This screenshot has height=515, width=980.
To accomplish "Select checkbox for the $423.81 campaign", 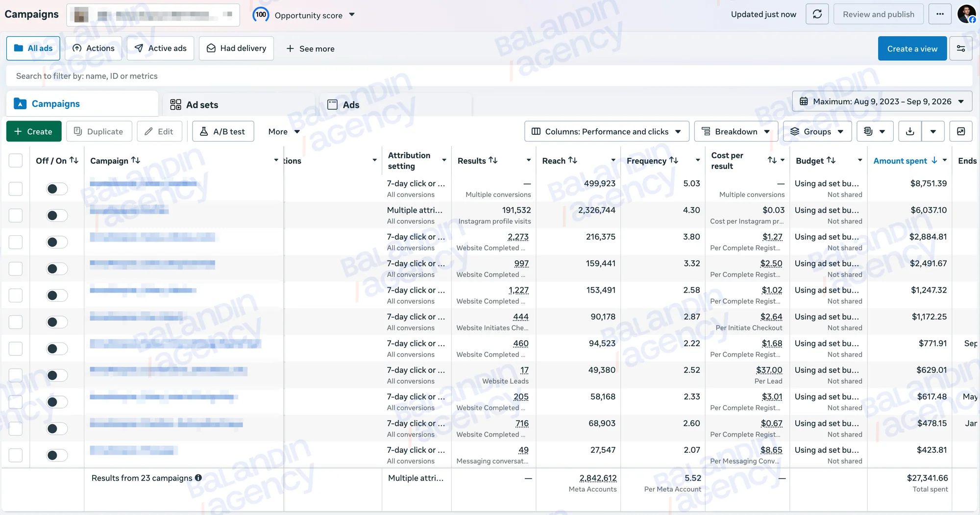I will [16, 455].
